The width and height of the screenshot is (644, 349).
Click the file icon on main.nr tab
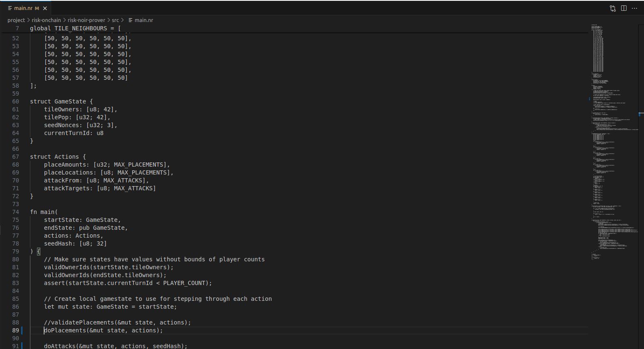[10, 8]
